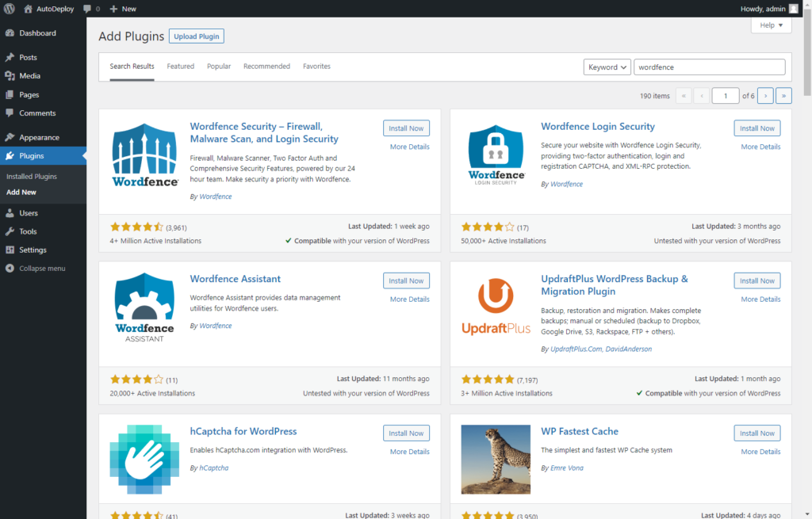This screenshot has width=812, height=519.
Task: Click the Wordfence Security plugin logo
Action: click(x=144, y=155)
